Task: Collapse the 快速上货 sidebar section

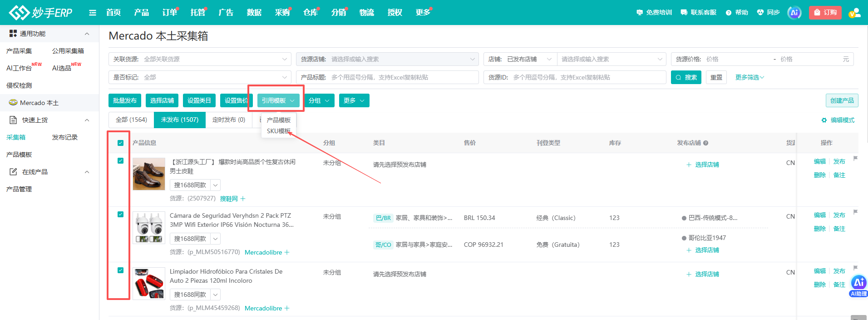Action: tap(87, 120)
